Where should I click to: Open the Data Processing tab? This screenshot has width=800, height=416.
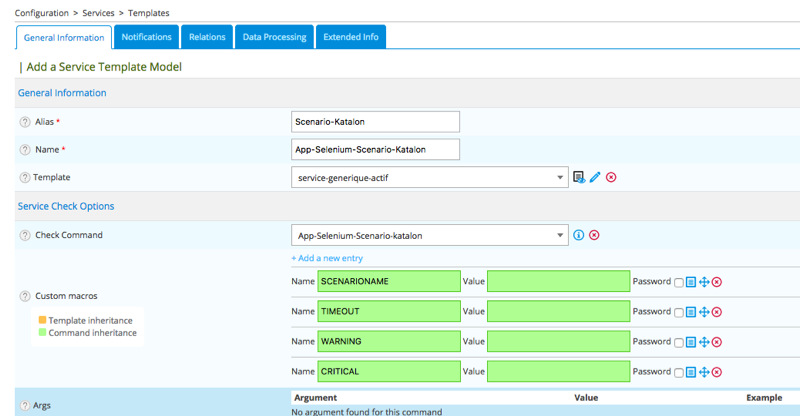tap(274, 37)
